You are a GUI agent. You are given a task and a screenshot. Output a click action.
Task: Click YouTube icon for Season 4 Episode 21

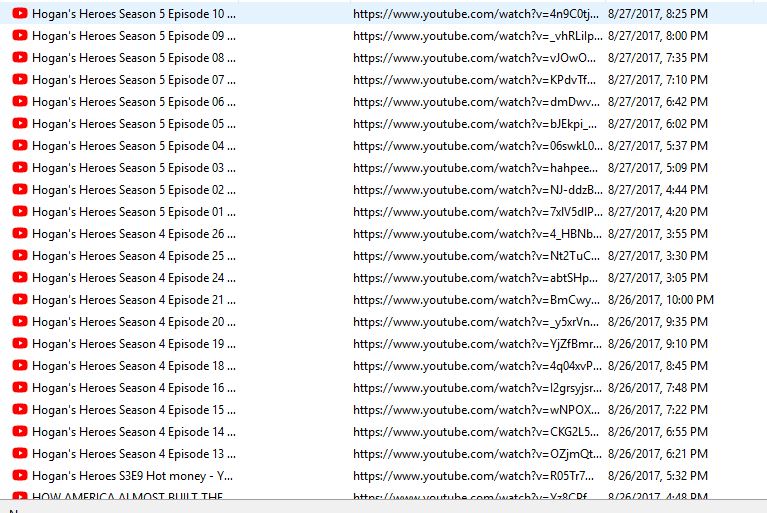(x=20, y=299)
